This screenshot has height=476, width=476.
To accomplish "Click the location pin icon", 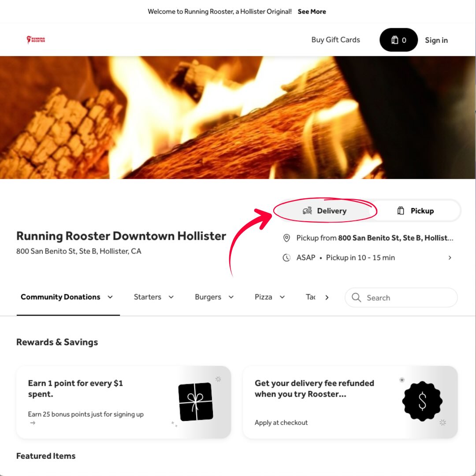I will point(286,238).
